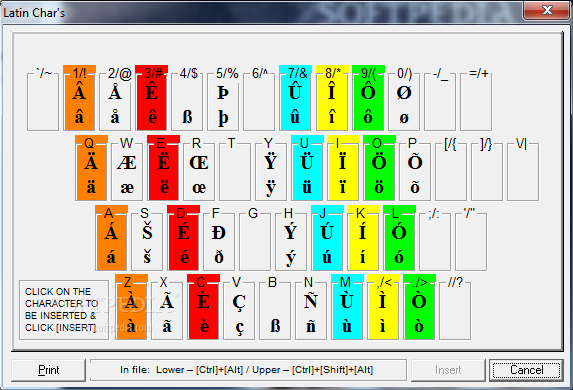Select uppercase Ï on the I key
Image resolution: width=573 pixels, height=390 pixels.
coord(343,162)
